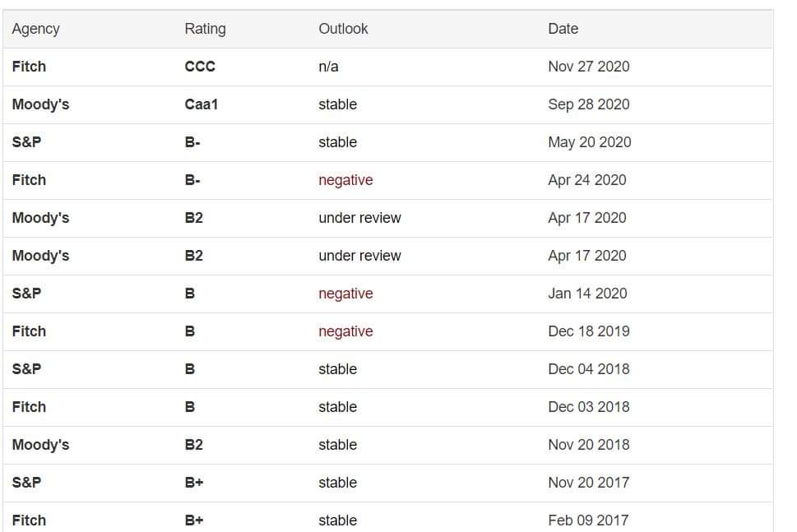Click the Nov 27 2020 date
797x532 pixels.
point(588,67)
